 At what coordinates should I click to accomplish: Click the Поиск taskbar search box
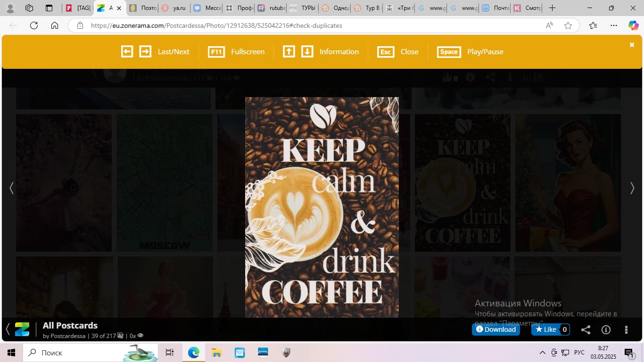click(91, 353)
